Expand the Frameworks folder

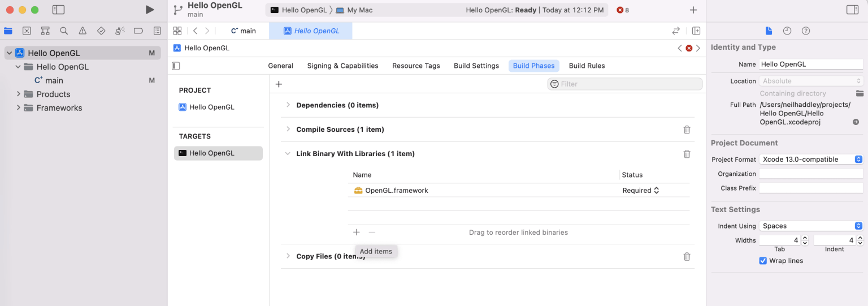[18, 107]
